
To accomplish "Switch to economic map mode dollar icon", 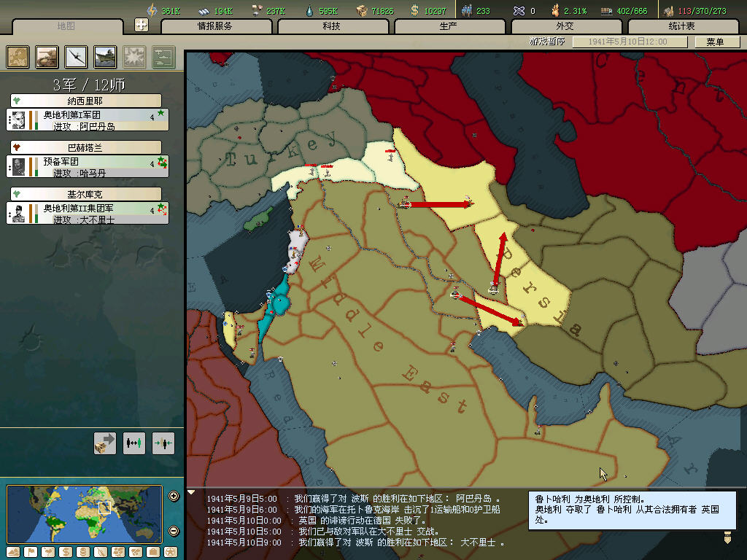I will coord(66,553).
